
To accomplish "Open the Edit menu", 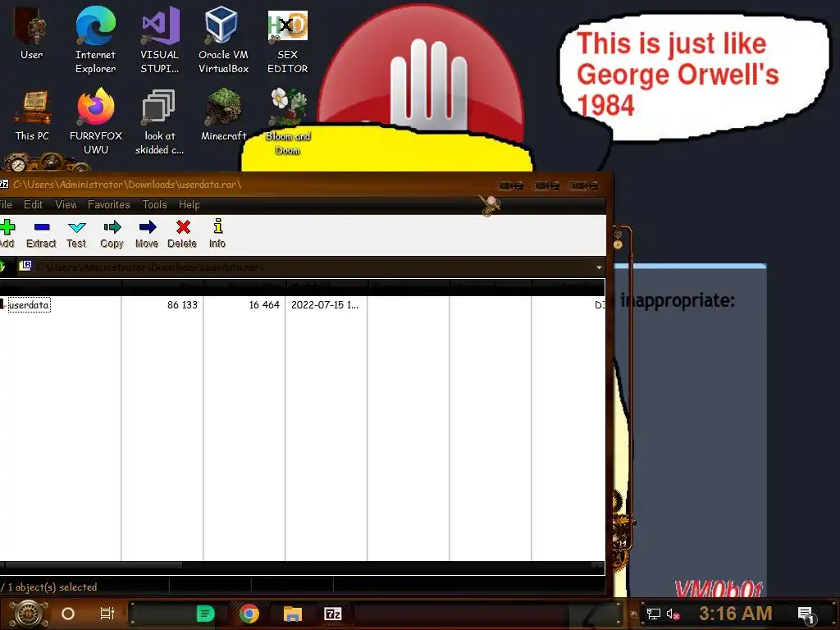I will pos(33,204).
